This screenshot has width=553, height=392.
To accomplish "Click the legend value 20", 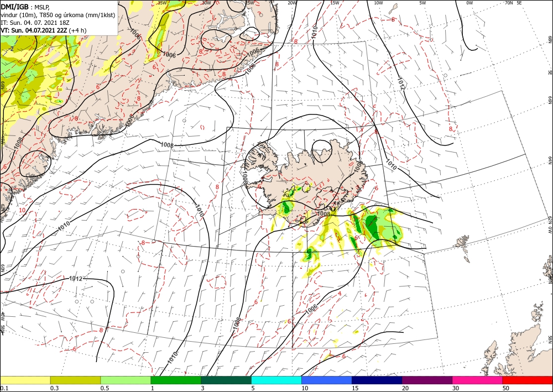I will [405, 388].
